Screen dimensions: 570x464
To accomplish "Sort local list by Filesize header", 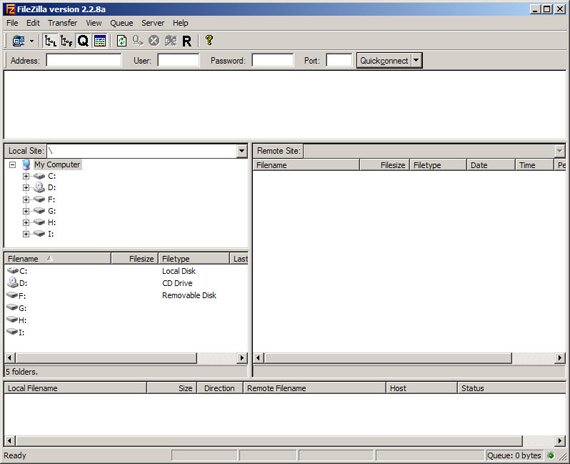I will (x=135, y=259).
